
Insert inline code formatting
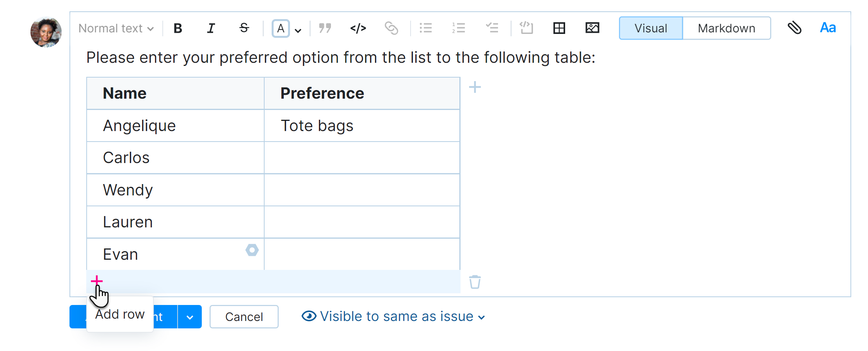coord(358,28)
